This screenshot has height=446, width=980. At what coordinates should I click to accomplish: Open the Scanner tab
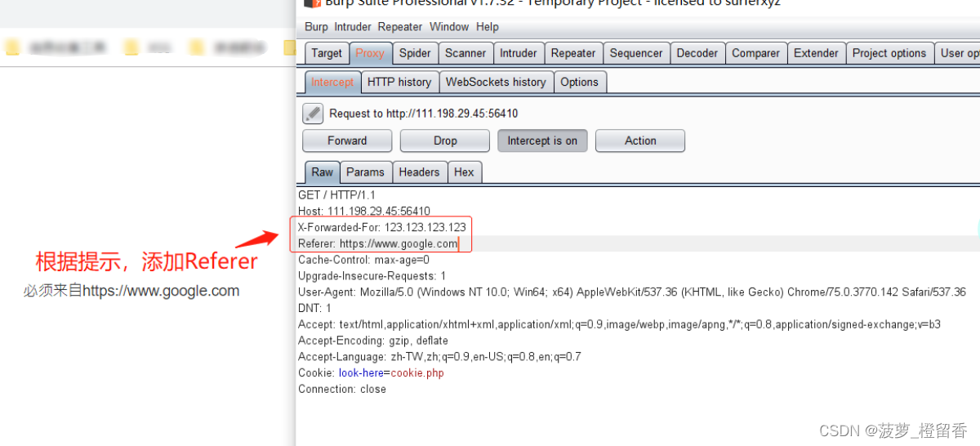465,53
